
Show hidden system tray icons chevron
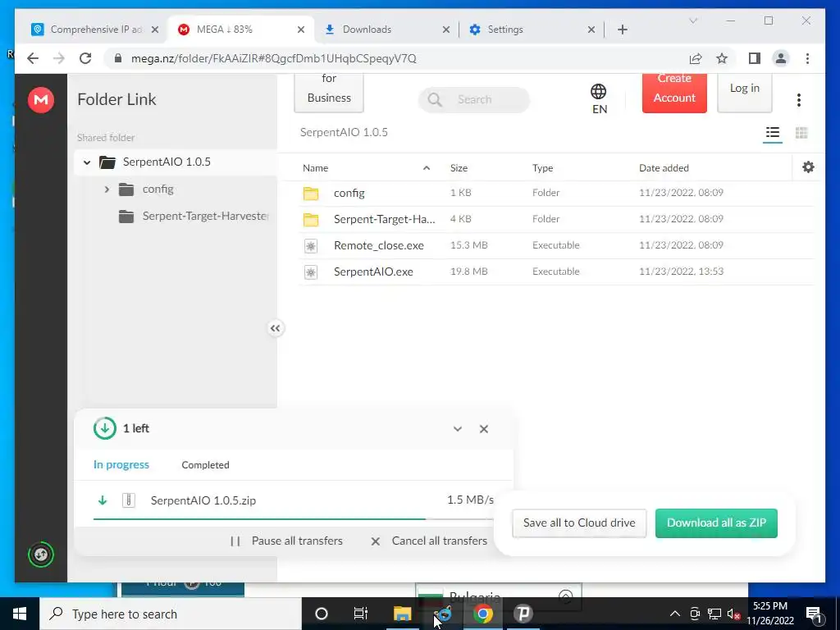(x=675, y=614)
